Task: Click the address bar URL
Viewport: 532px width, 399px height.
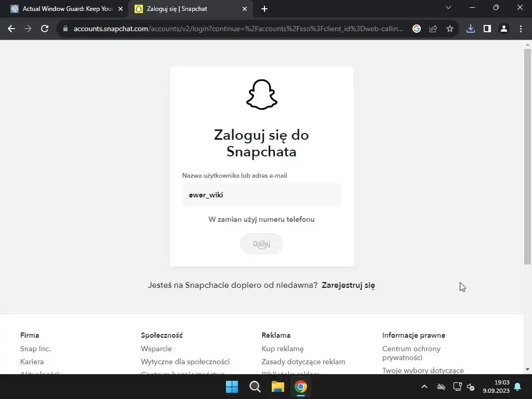Action: 238,29
